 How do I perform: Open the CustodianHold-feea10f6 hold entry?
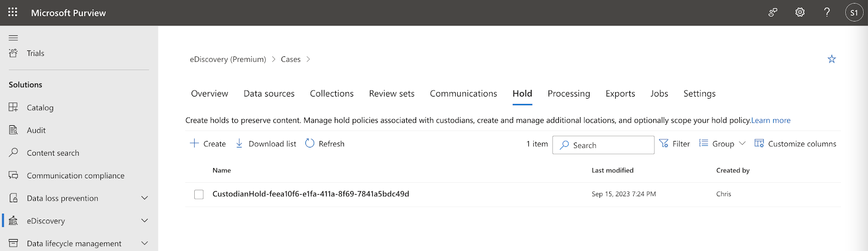tap(311, 194)
